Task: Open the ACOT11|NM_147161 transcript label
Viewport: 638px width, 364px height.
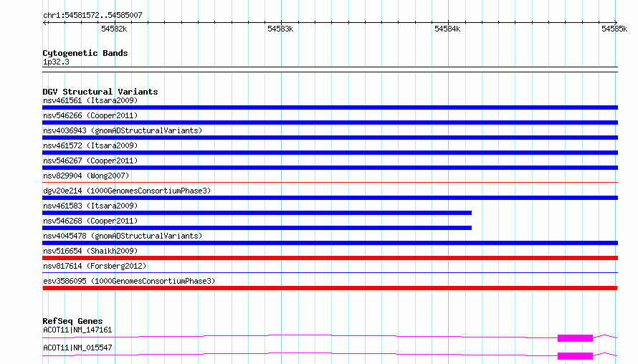Action: (77, 330)
